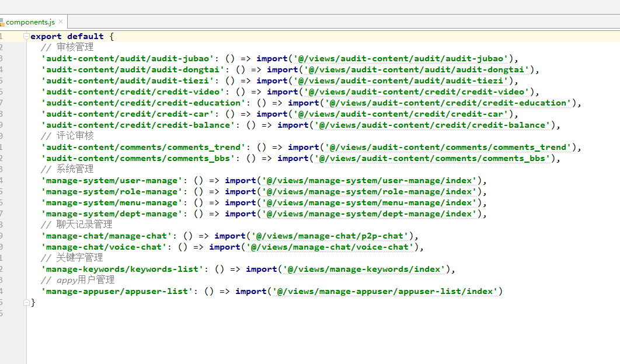
Task: Place cursor after the final closing brace
Action: (36, 302)
